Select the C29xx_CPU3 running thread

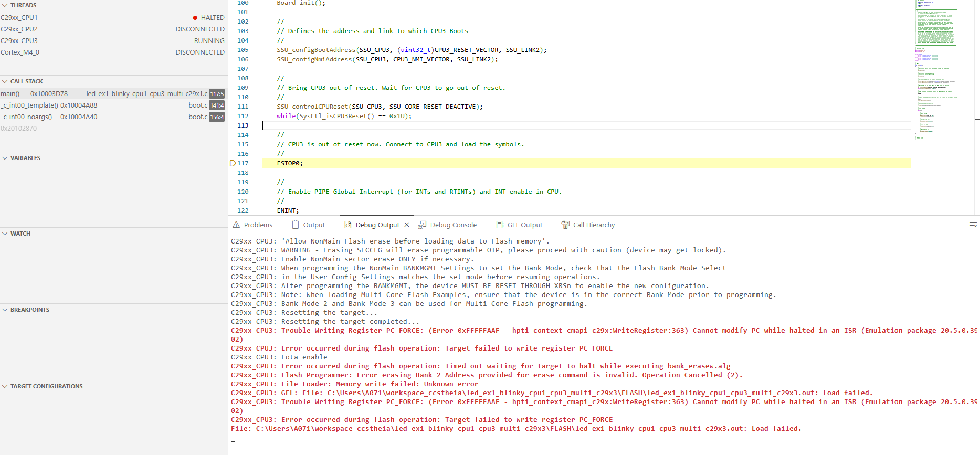pos(113,40)
